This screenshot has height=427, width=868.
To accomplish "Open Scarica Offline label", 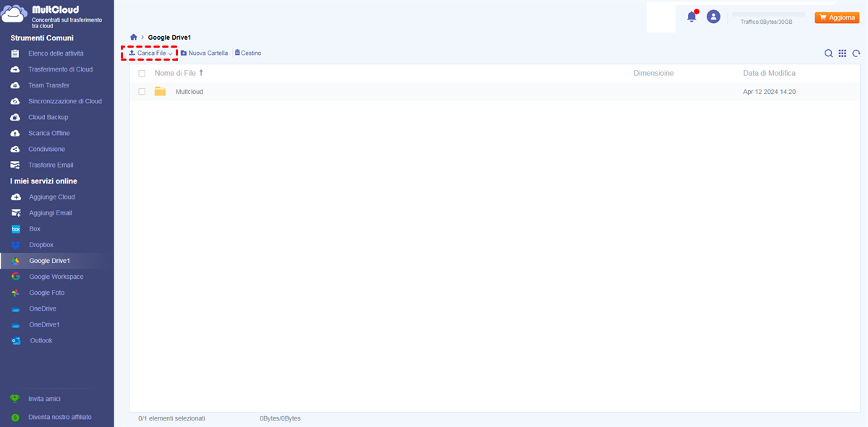I will (49, 133).
